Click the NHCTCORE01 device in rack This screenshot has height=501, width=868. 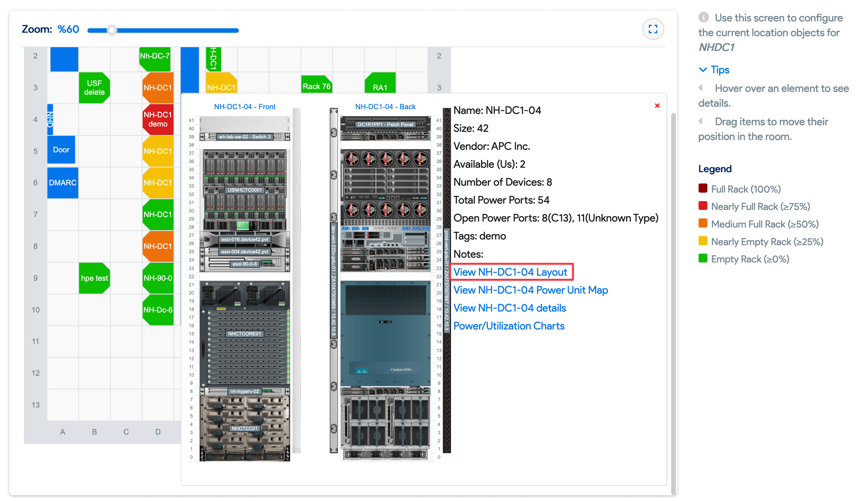tap(244, 334)
